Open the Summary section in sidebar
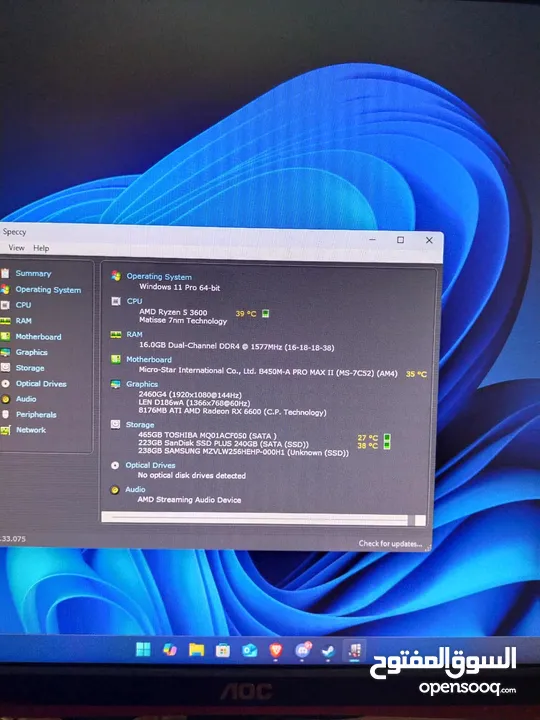This screenshot has width=540, height=720. pos(33,274)
